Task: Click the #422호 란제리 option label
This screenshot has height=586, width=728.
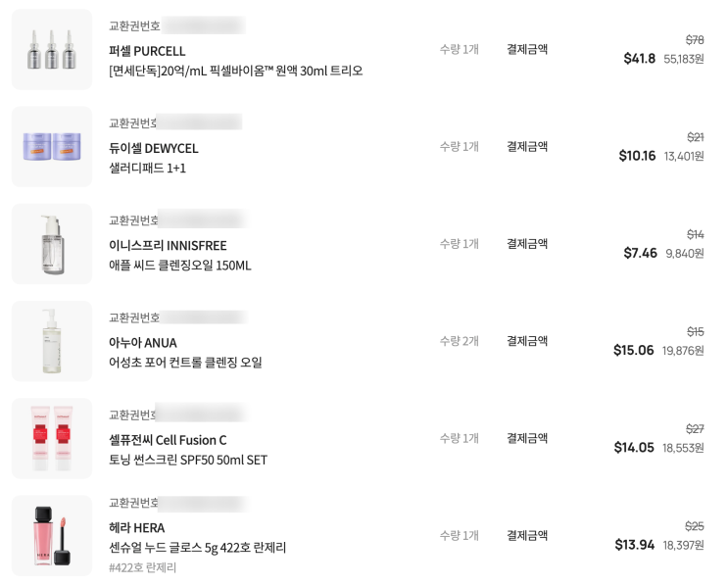Action: pyautogui.click(x=143, y=567)
